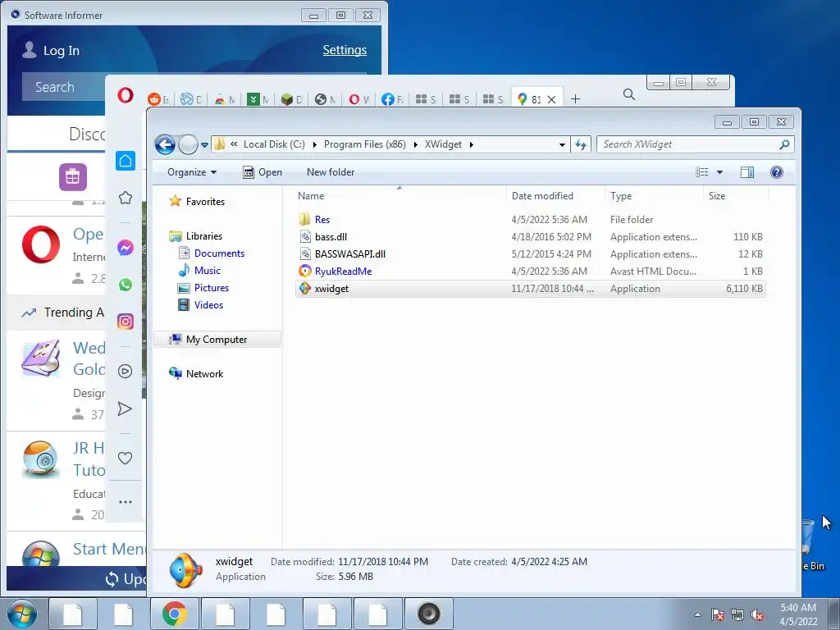840x630 pixels.
Task: Click Log In in Software Informer
Action: pyautogui.click(x=52, y=50)
